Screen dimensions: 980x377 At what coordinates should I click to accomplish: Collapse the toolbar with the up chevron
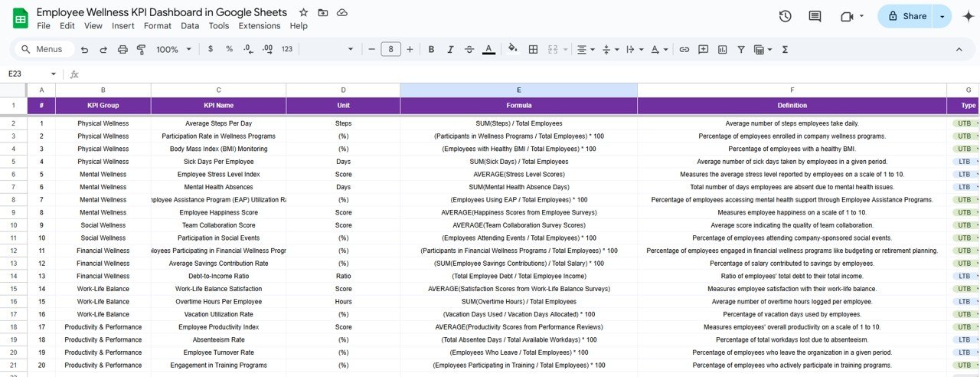959,49
